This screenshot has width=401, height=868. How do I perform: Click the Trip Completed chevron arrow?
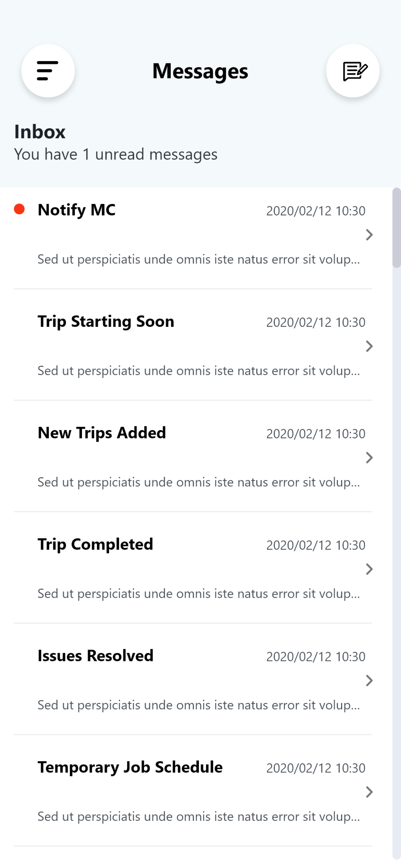point(369,569)
